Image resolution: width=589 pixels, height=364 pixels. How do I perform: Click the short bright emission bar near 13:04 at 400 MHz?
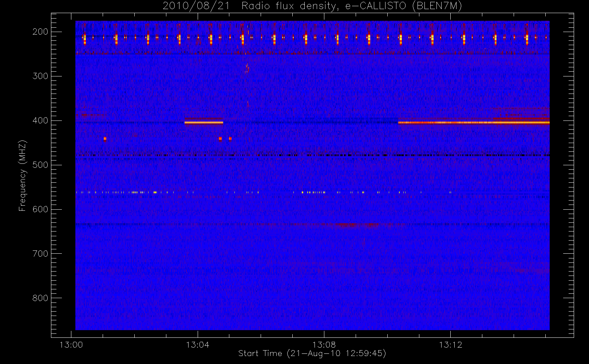click(204, 123)
